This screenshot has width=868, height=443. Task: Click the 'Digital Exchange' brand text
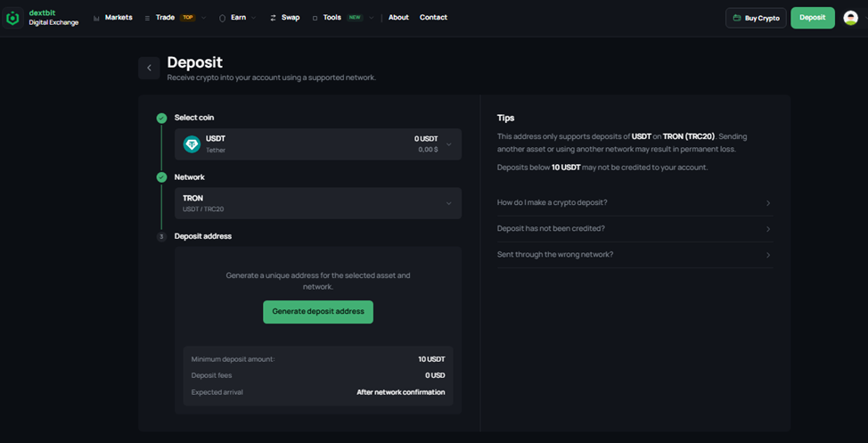click(x=53, y=22)
